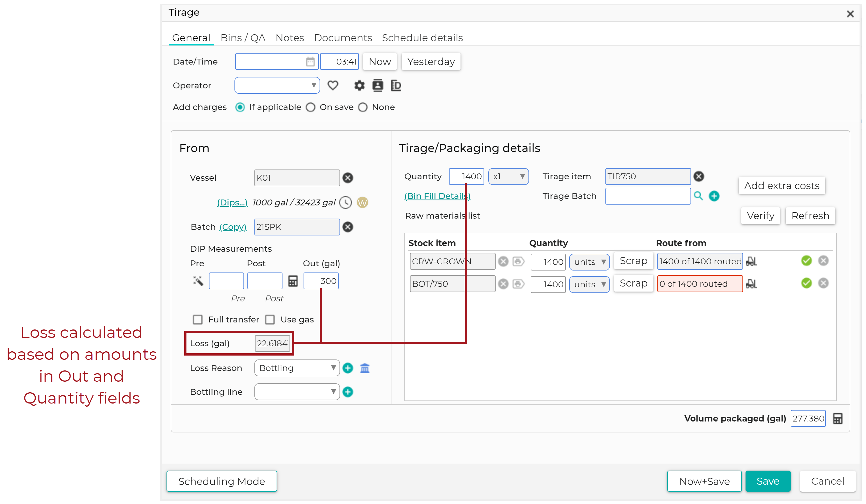Open the documents icon beside Operator
This screenshot has height=504, width=866.
pos(396,86)
